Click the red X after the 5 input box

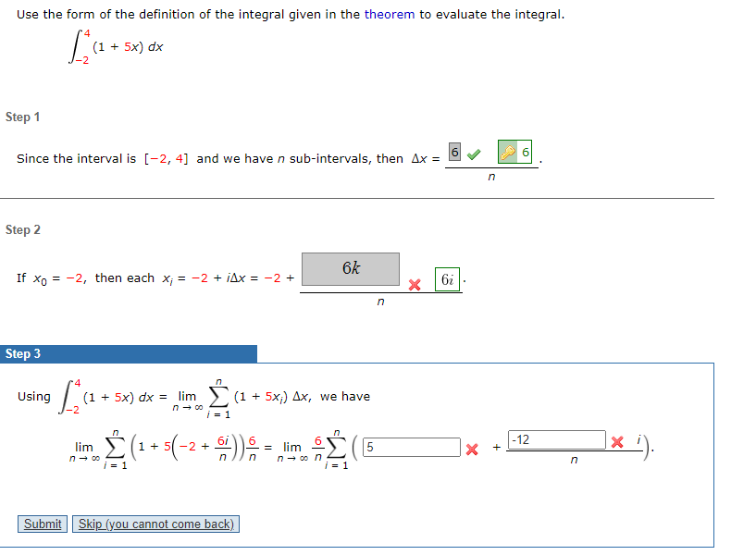(x=473, y=448)
